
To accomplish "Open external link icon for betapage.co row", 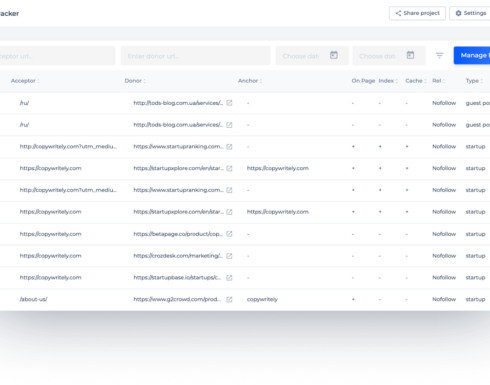I will (229, 234).
